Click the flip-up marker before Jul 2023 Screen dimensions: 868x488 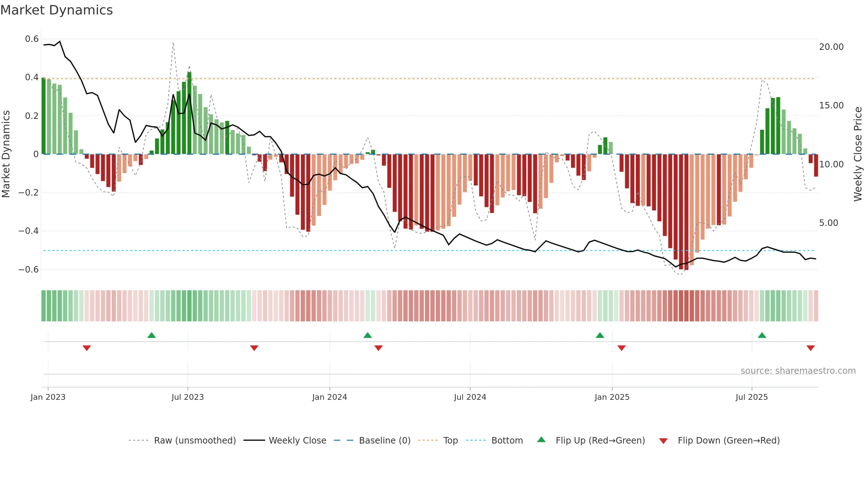tap(152, 335)
